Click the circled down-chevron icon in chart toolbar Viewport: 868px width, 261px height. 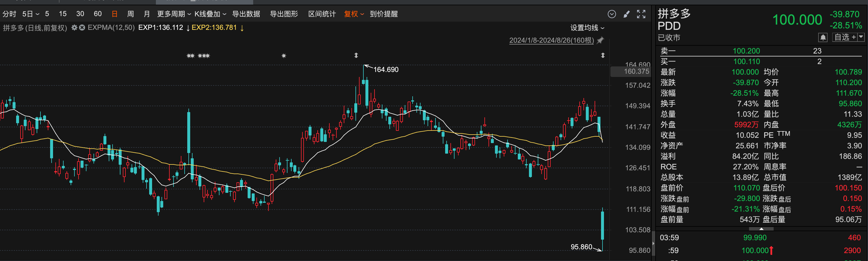coord(612,14)
